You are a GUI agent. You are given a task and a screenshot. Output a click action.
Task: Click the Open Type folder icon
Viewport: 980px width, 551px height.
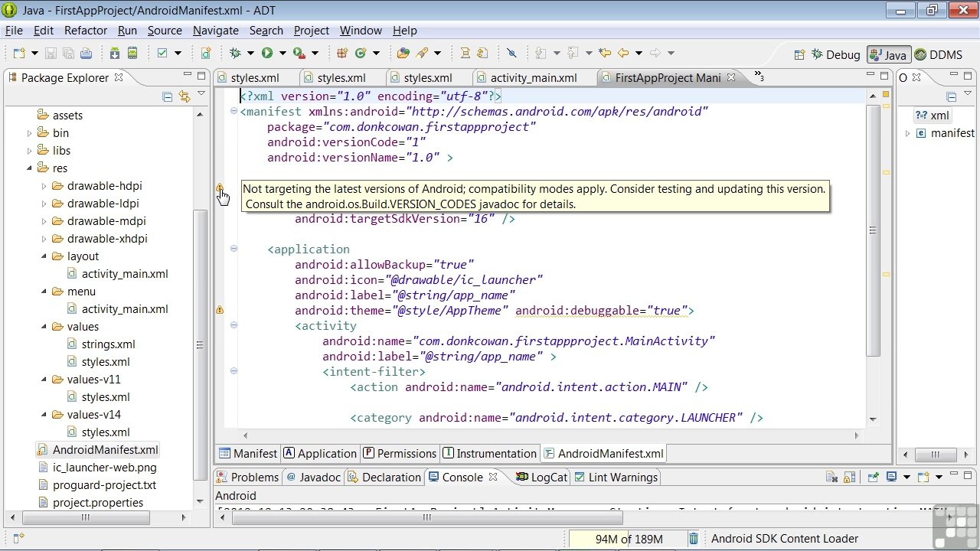point(403,54)
